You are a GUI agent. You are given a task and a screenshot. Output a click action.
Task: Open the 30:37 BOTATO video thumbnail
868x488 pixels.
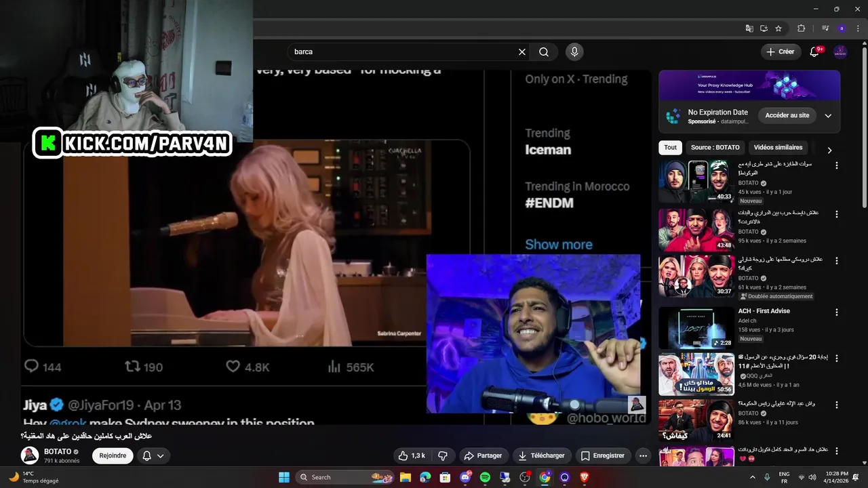click(696, 277)
